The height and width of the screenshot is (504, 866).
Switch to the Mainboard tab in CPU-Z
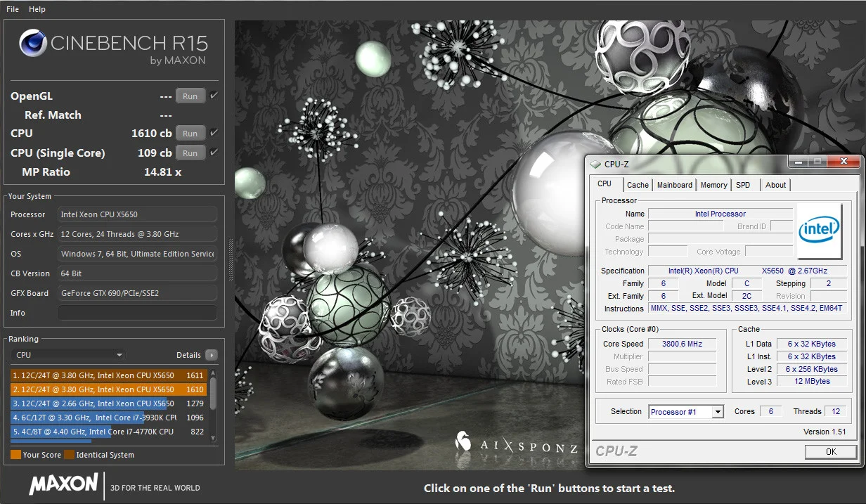click(x=675, y=185)
